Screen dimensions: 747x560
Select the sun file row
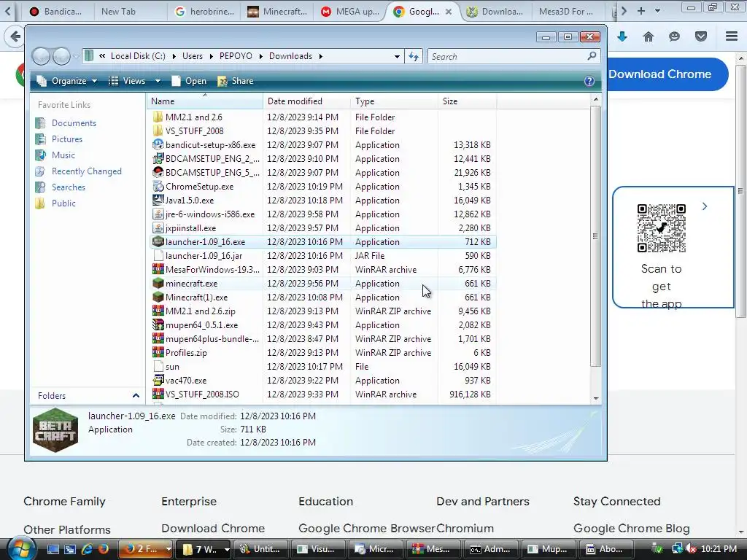pyautogui.click(x=323, y=367)
